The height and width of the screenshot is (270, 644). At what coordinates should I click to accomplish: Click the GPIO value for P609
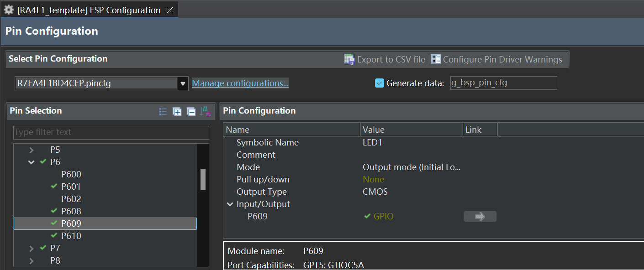tap(383, 217)
